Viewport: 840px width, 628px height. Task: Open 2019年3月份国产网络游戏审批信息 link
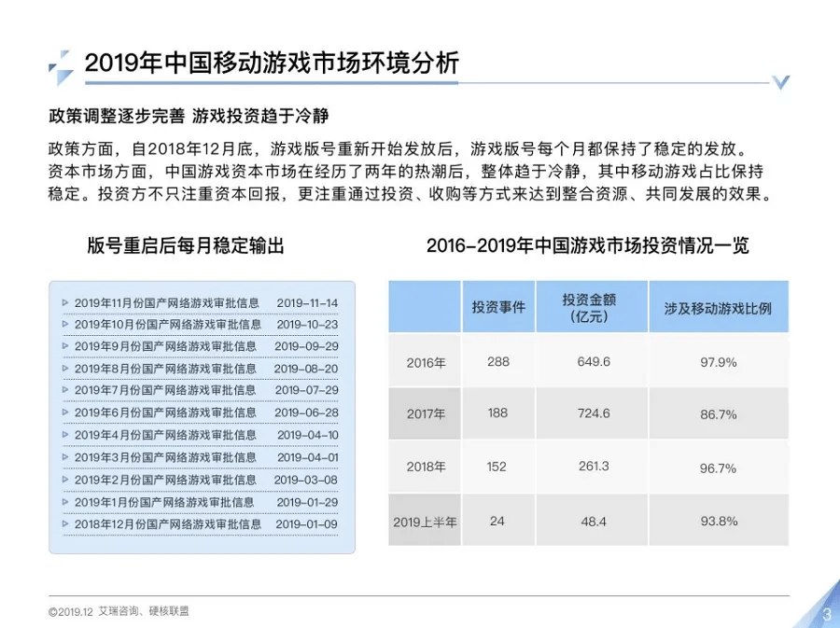click(165, 458)
